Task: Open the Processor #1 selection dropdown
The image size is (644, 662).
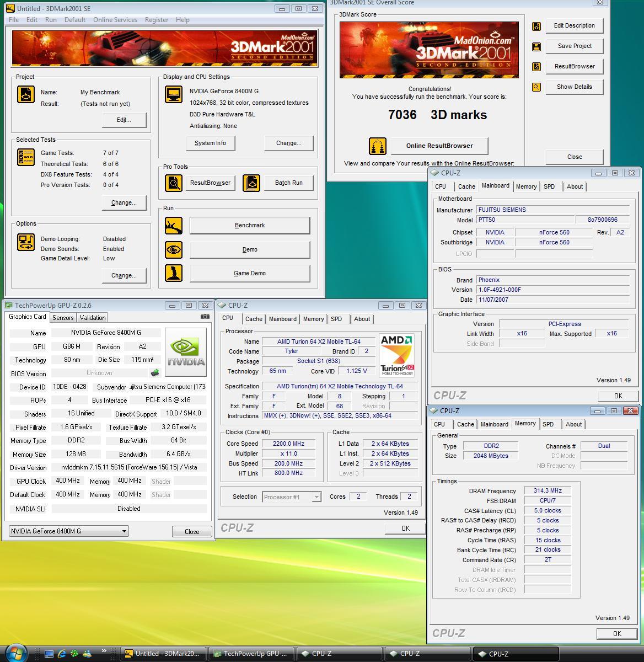Action: click(292, 497)
